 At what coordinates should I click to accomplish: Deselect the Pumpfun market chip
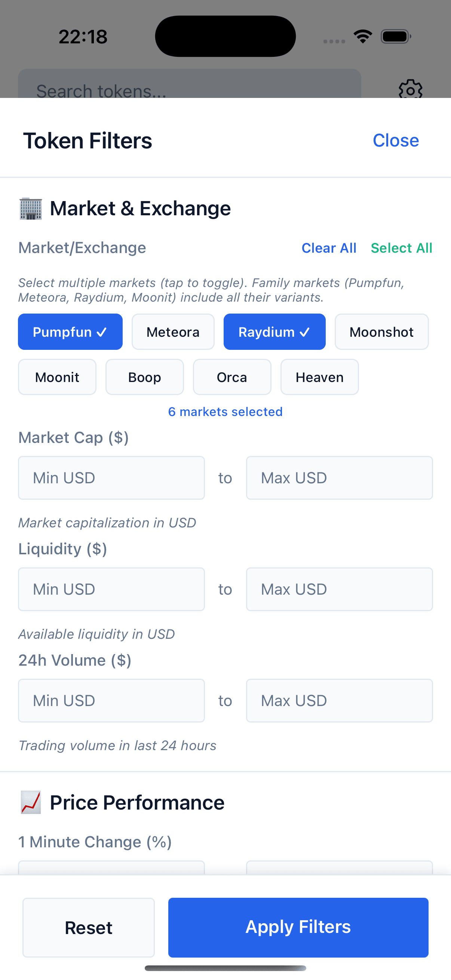click(70, 332)
